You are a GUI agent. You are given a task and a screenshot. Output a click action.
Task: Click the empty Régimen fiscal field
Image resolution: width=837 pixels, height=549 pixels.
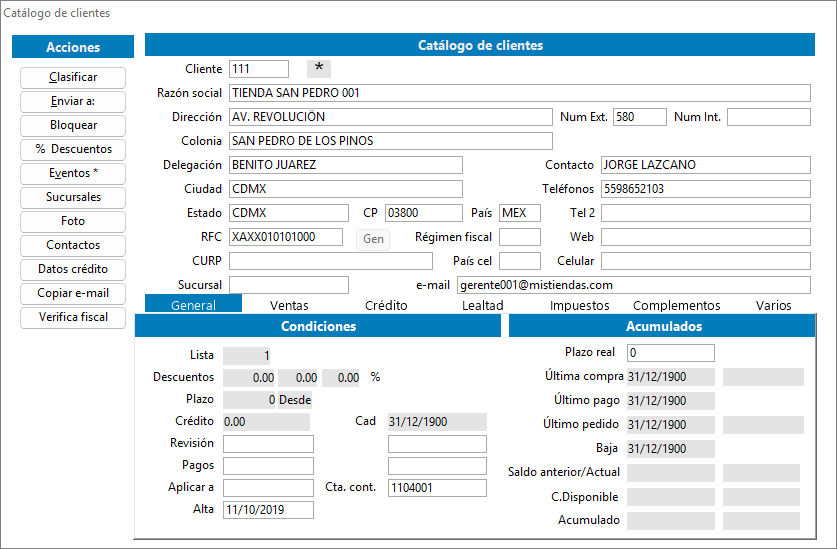[x=520, y=237]
